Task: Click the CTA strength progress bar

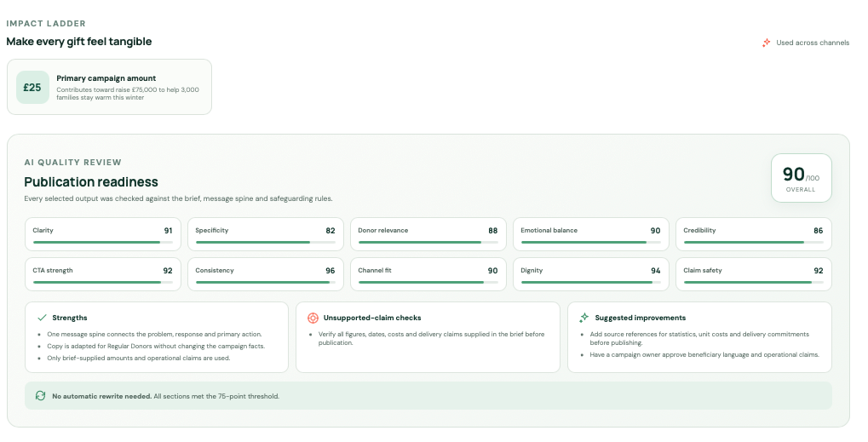Action: pos(103,282)
